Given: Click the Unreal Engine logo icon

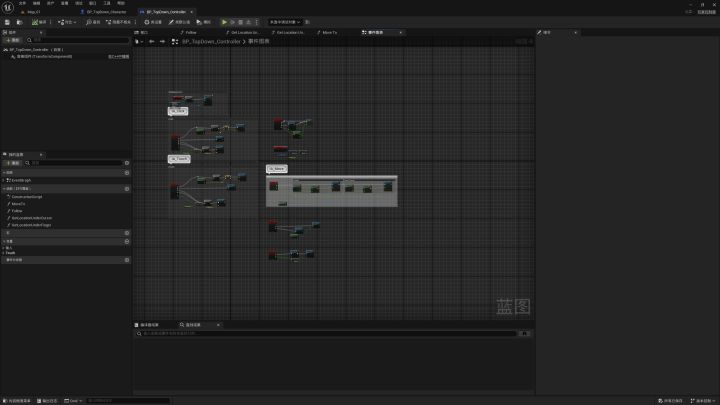Looking at the screenshot, I should coord(8,7).
